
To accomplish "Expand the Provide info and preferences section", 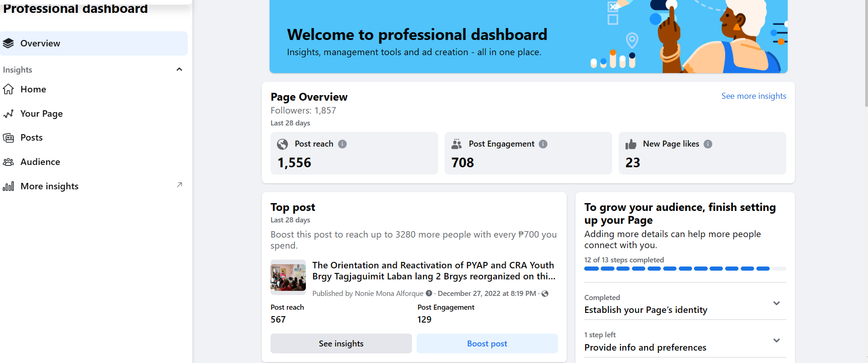I will [x=777, y=340].
